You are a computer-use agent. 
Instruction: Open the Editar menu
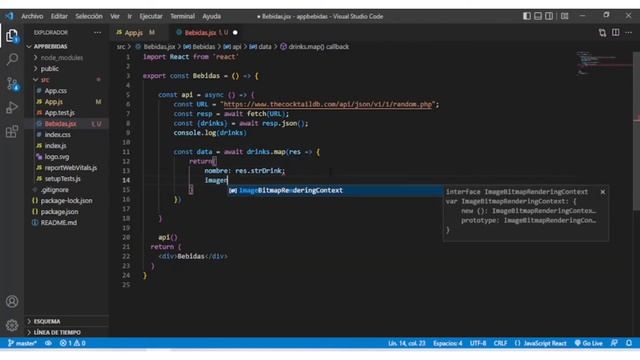click(59, 16)
